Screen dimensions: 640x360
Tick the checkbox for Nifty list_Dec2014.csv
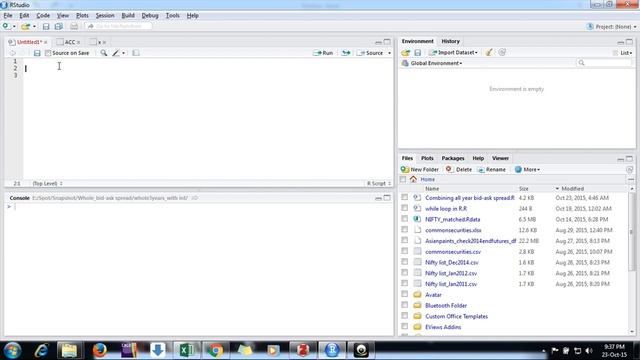(x=404, y=262)
